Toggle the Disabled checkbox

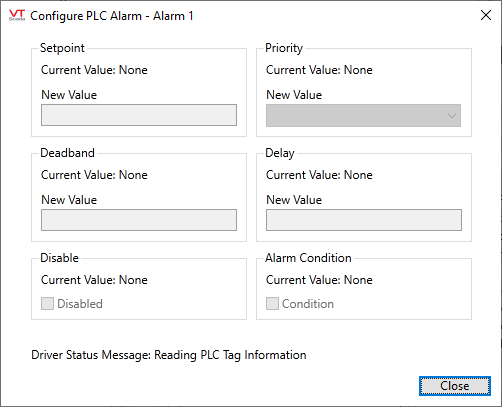pyautogui.click(x=47, y=304)
